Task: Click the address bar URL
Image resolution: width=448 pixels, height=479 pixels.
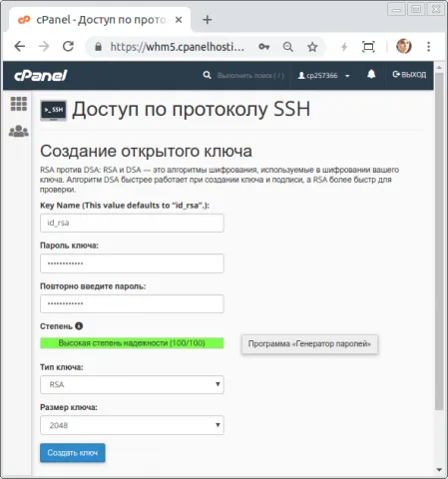Action: pyautogui.click(x=178, y=47)
